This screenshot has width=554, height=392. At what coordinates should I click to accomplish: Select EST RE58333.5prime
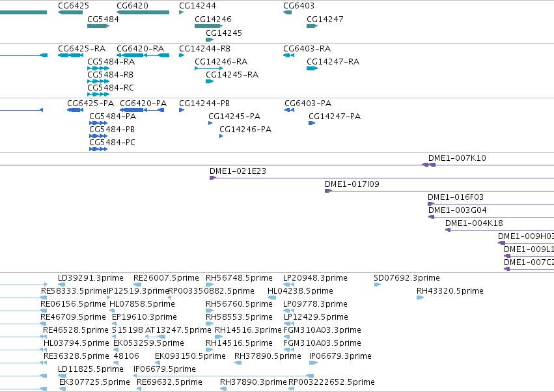(x=74, y=291)
